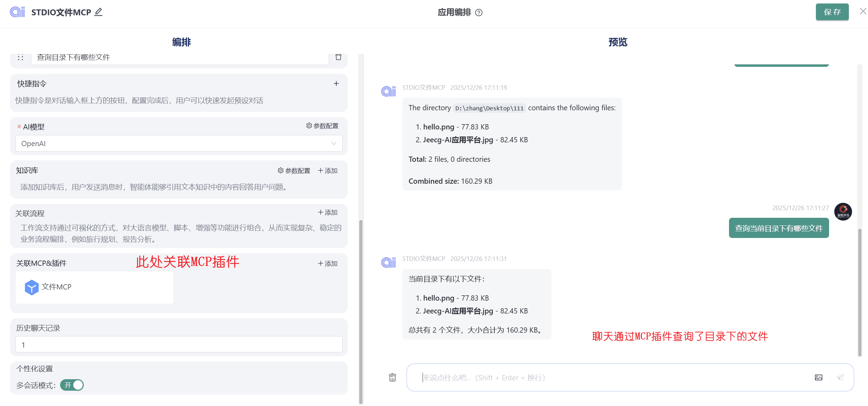Click the edit pencil beside STDIO文件MCP title
This screenshot has width=868, height=406.
(x=99, y=12)
